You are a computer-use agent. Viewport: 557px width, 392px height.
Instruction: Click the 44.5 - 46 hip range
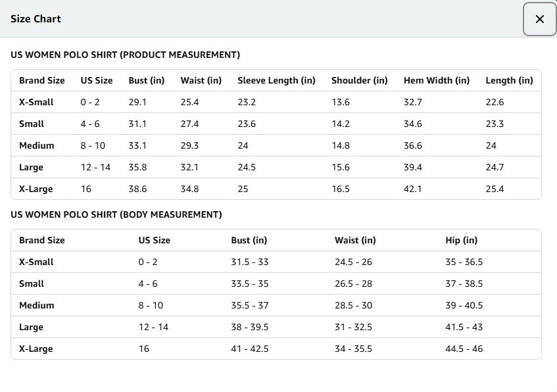pos(464,349)
